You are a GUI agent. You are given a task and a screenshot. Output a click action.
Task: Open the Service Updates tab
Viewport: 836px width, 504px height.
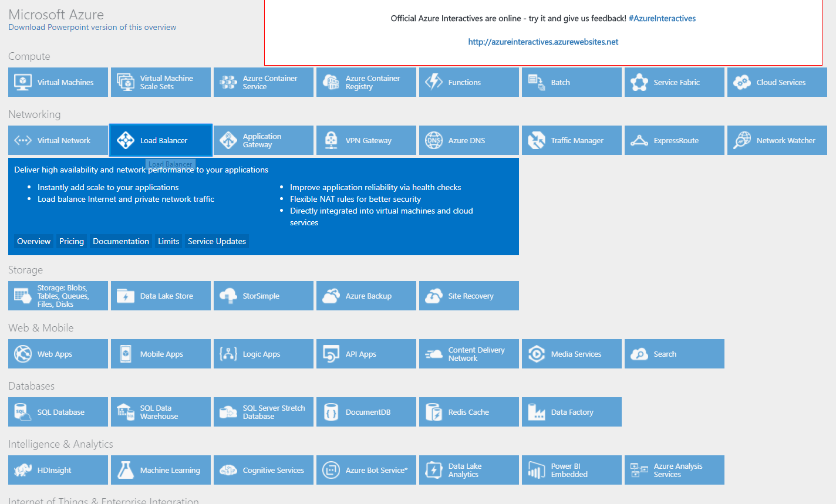[217, 241]
